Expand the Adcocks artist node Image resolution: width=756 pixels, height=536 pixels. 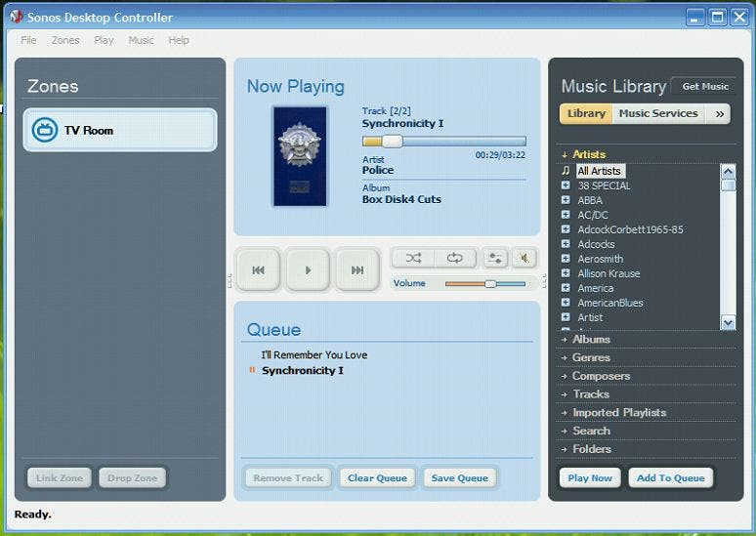[567, 244]
